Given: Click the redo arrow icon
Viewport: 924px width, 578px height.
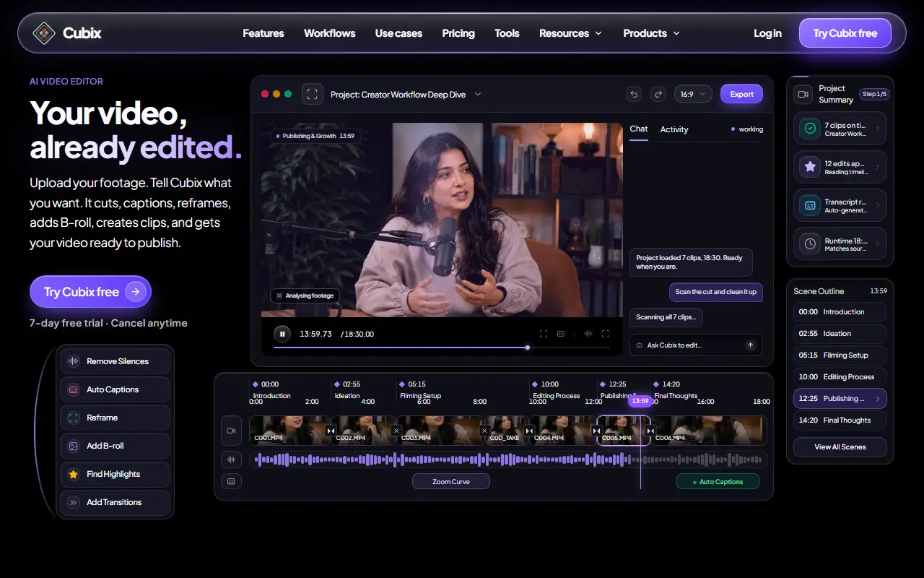Looking at the screenshot, I should [x=658, y=94].
